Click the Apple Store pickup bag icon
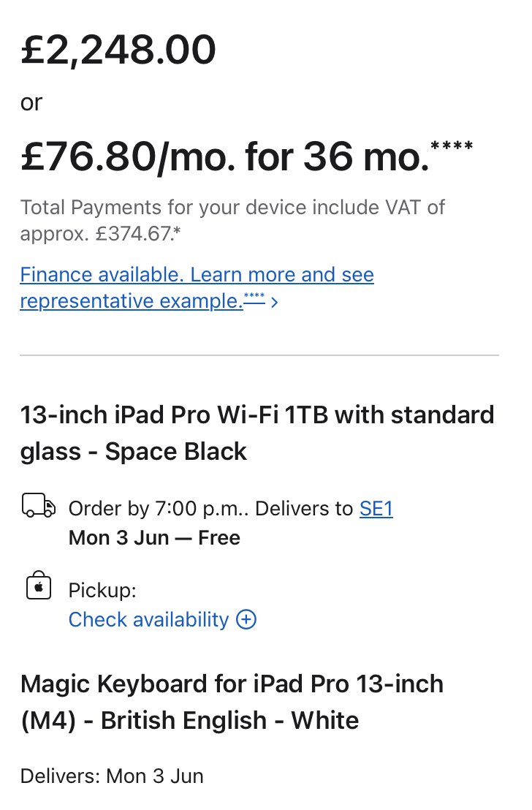The image size is (532, 810). [x=39, y=586]
